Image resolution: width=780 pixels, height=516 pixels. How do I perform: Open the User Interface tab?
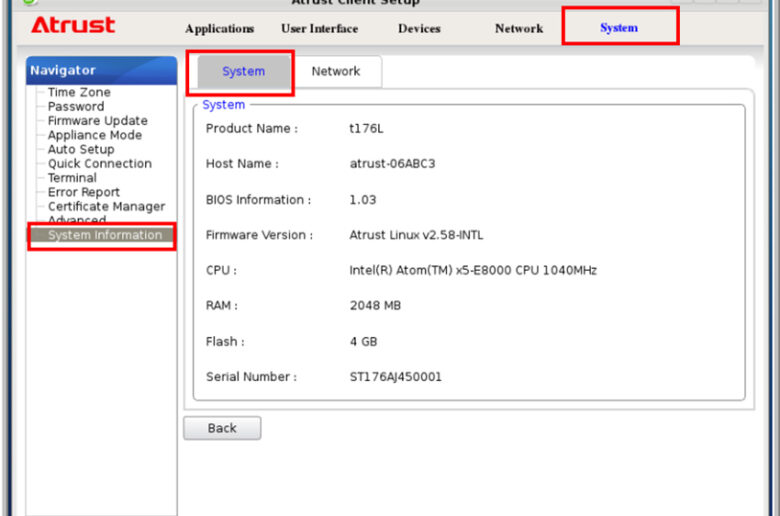(x=319, y=28)
